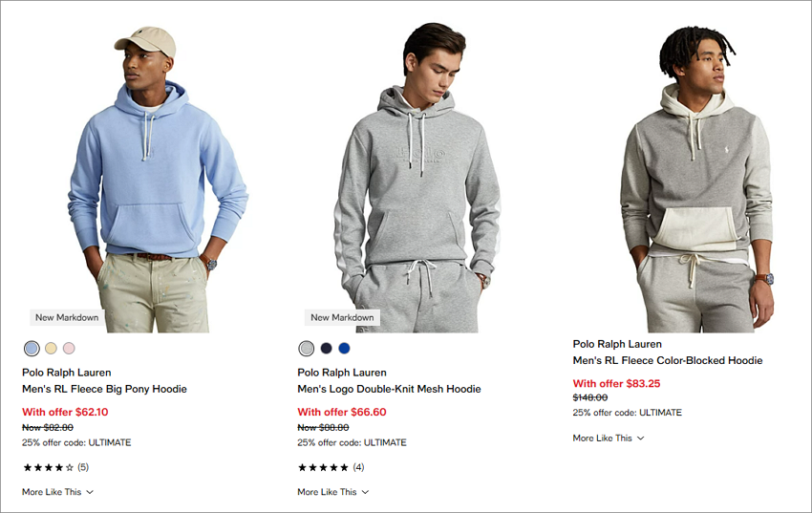Open Men's RL Fleece Big Pony Hoodie link
The width and height of the screenshot is (812, 513).
point(104,389)
